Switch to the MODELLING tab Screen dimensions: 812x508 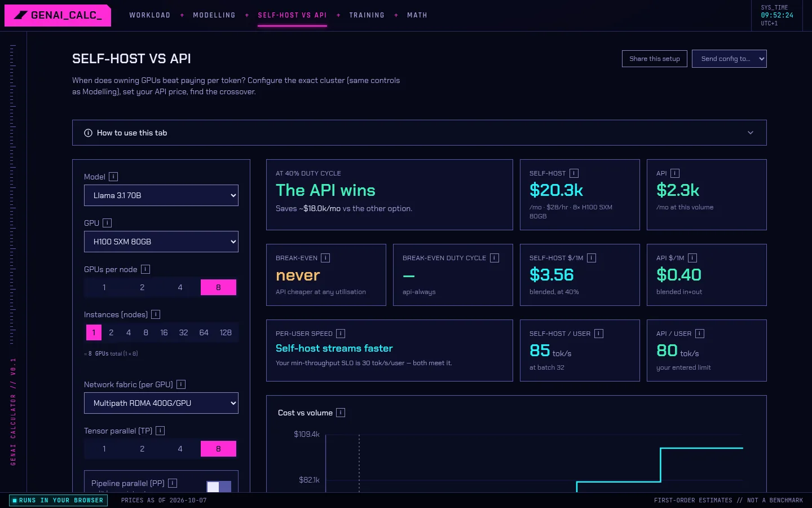[214, 15]
